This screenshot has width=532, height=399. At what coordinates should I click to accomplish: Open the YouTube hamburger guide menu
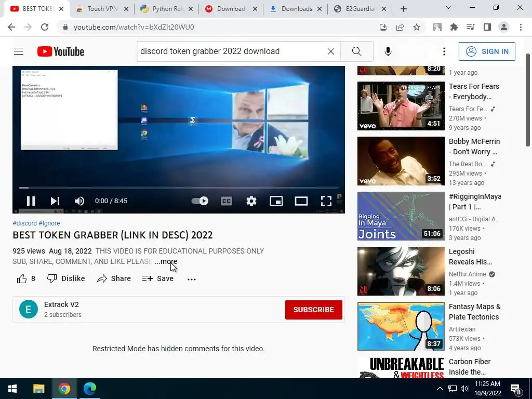click(x=19, y=51)
